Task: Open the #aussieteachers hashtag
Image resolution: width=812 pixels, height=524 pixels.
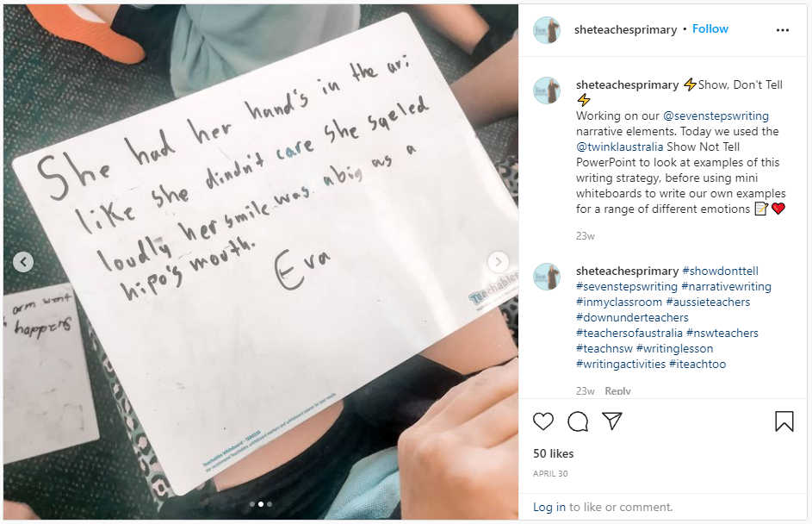Action: [708, 302]
